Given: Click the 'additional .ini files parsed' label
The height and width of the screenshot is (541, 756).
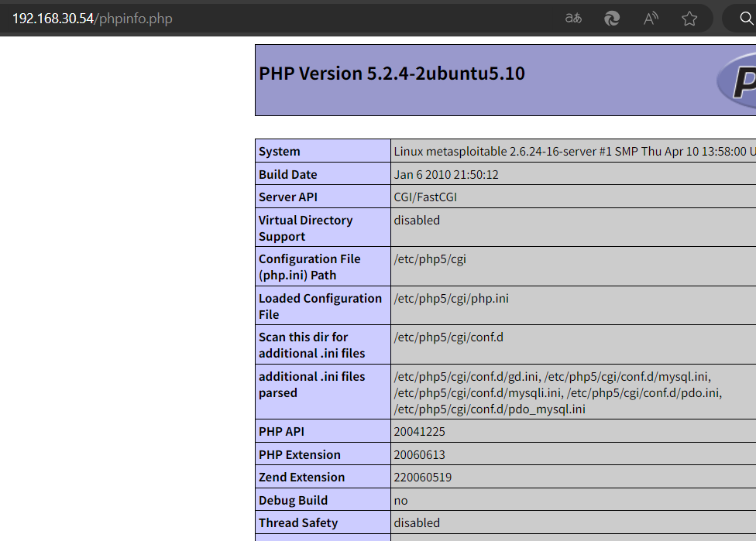Looking at the screenshot, I should click(x=312, y=385).
